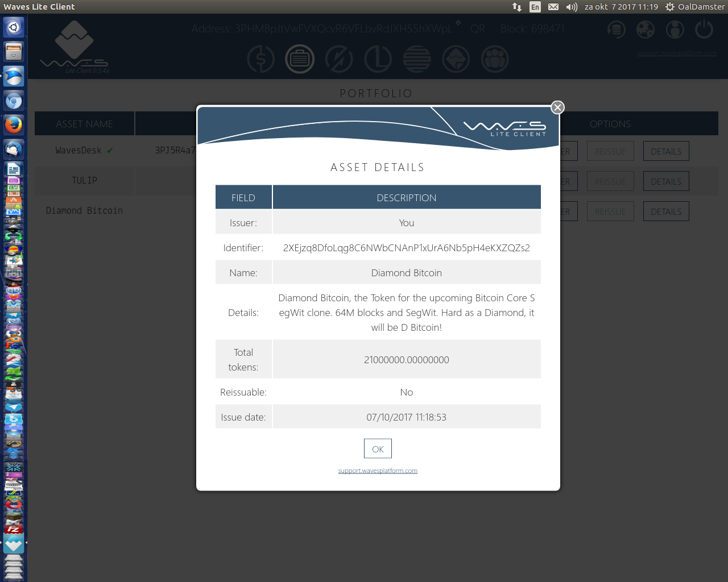This screenshot has width=728, height=582.
Task: Select Diamond Bitcoin in the portfolio list
Action: pos(84,210)
